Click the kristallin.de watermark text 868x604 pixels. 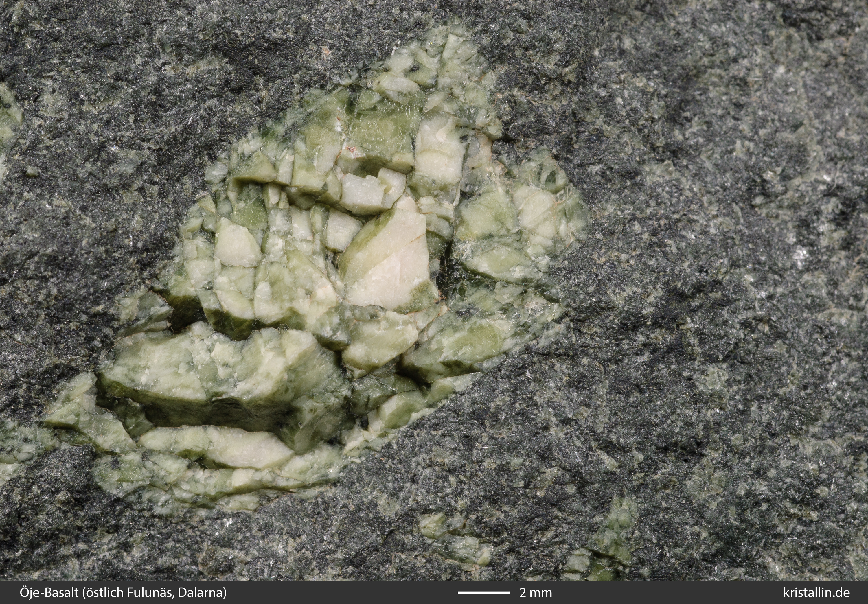(x=817, y=593)
